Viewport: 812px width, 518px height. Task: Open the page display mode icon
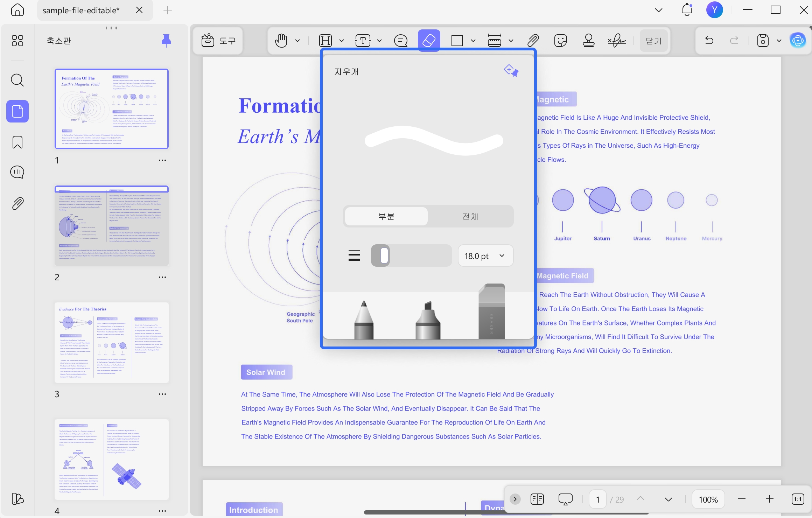[537, 499]
